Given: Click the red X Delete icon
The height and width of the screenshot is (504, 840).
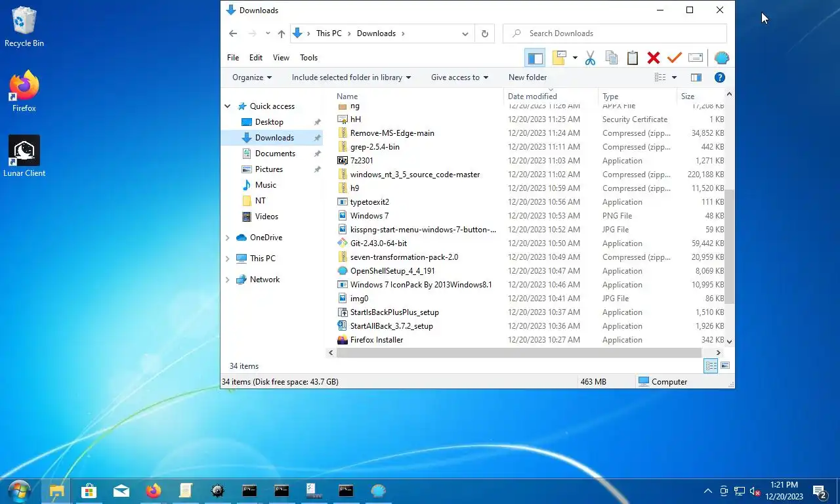Looking at the screenshot, I should [653, 58].
